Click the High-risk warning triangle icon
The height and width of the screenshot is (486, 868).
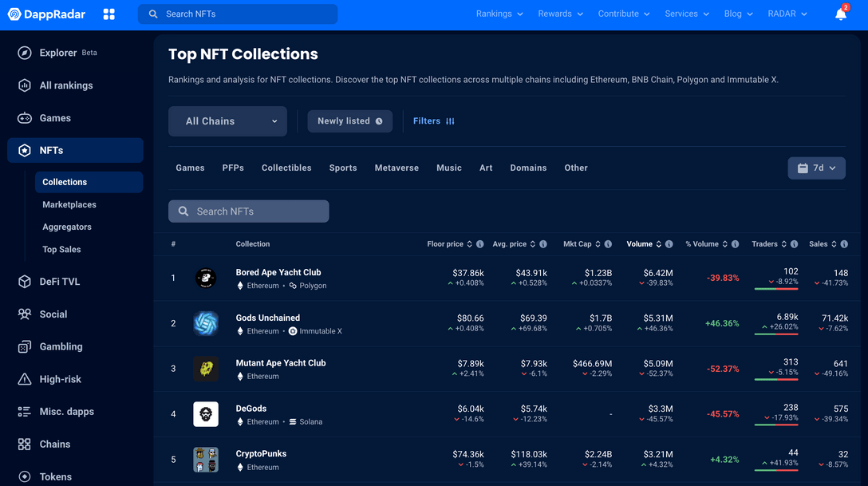(x=25, y=379)
